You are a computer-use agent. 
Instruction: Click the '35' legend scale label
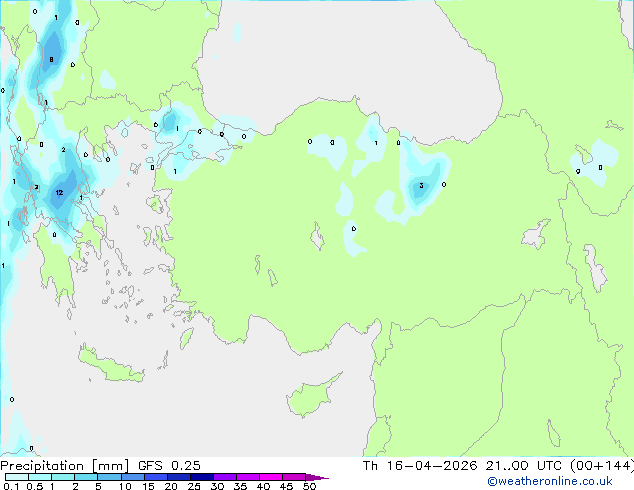pyautogui.click(x=240, y=486)
